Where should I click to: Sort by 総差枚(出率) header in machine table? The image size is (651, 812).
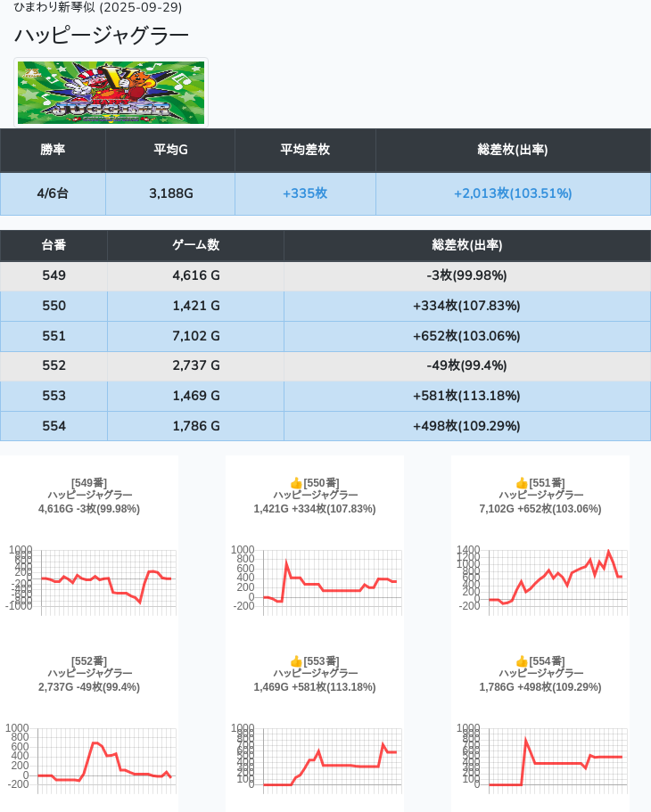[x=466, y=245]
